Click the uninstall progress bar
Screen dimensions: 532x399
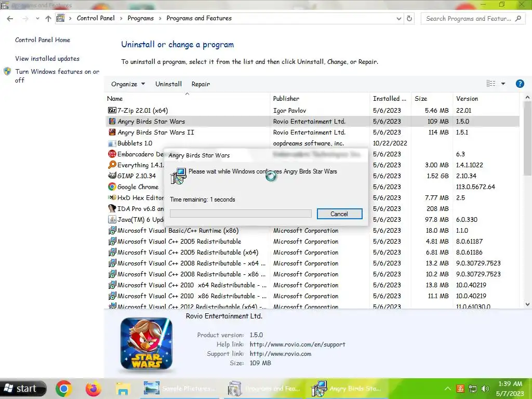[241, 214]
